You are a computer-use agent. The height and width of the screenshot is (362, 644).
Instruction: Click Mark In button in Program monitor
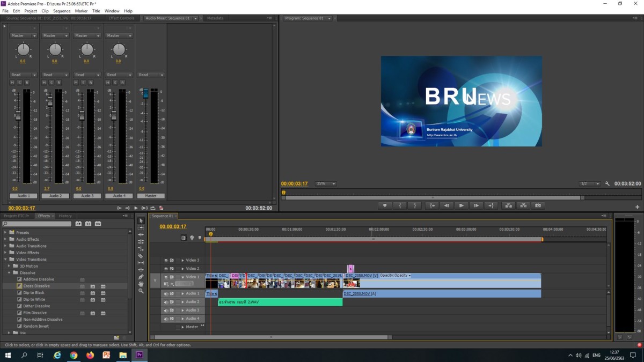click(x=399, y=205)
